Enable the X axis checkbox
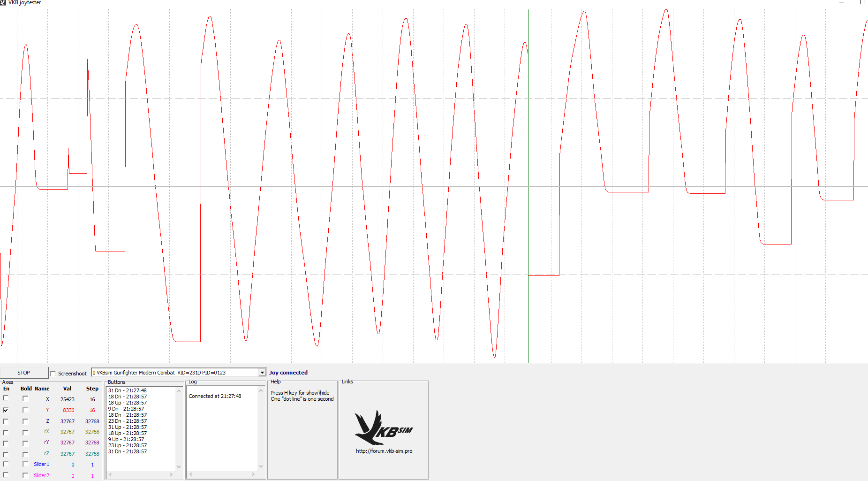 pos(6,398)
